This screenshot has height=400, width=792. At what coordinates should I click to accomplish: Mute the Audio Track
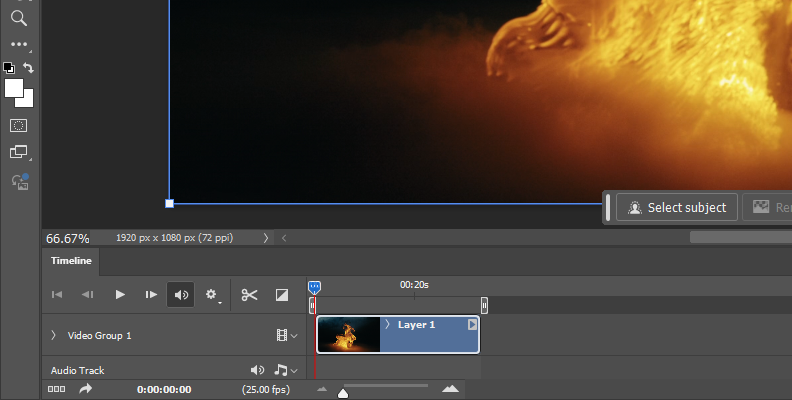257,370
